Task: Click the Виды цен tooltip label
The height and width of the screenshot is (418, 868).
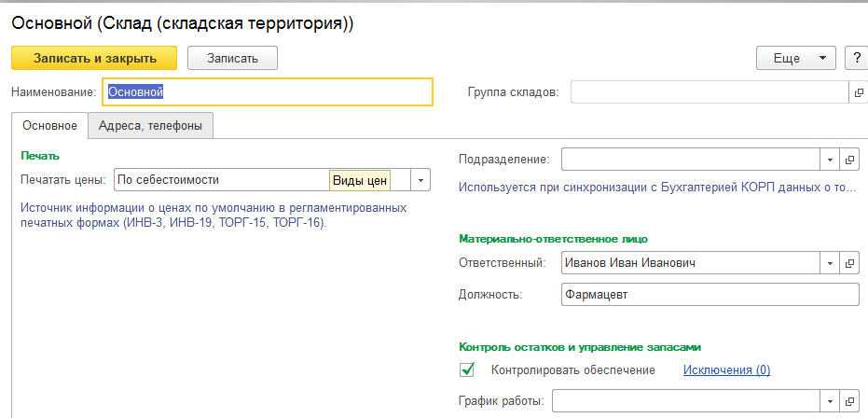Action: click(360, 181)
